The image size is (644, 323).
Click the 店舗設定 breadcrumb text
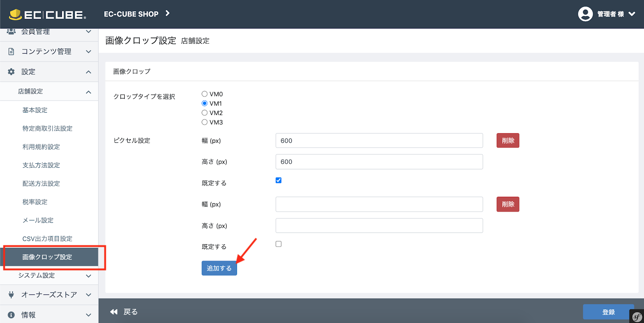(195, 41)
